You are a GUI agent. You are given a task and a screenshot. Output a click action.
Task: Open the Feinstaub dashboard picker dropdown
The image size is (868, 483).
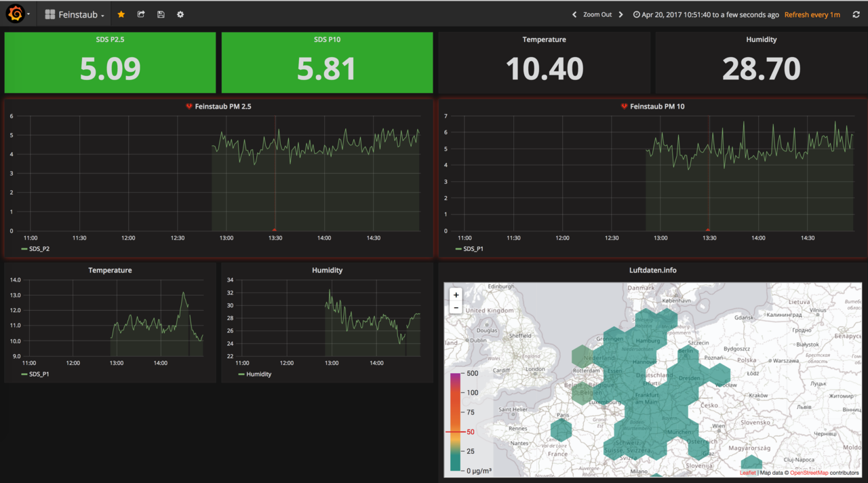pyautogui.click(x=75, y=14)
